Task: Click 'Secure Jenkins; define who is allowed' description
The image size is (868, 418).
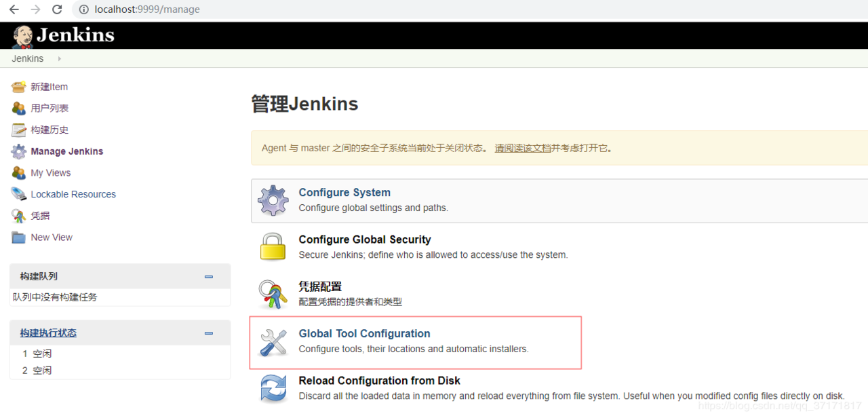Action: click(x=433, y=255)
